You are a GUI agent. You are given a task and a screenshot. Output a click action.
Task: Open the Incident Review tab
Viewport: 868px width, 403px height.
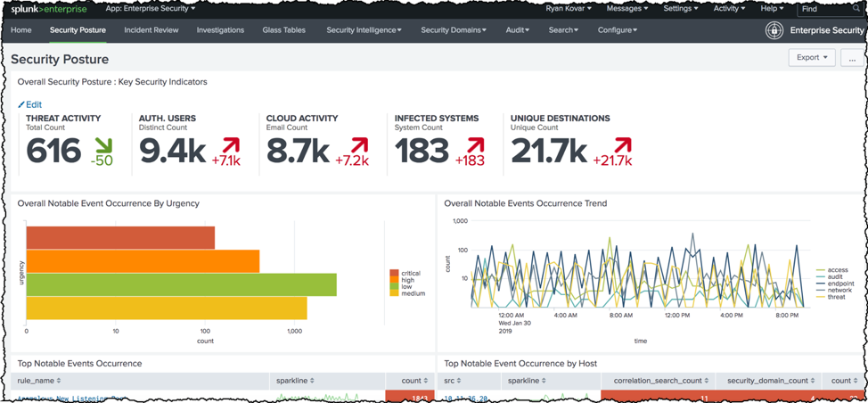(151, 30)
